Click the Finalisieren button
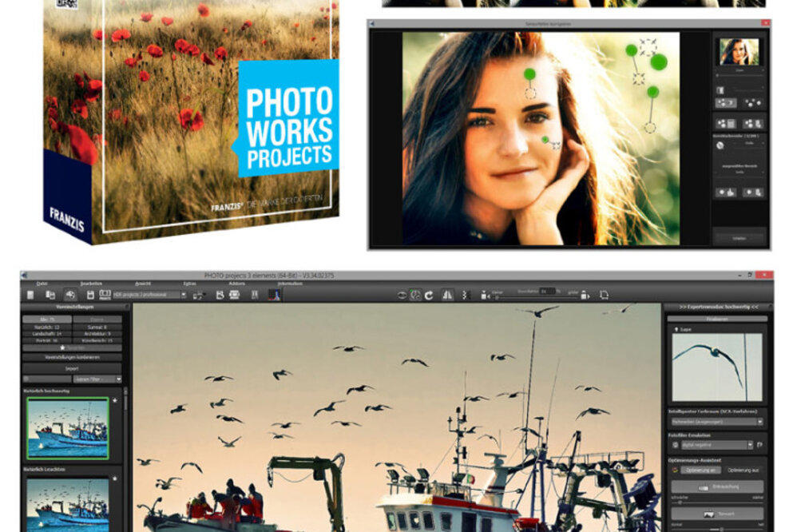This screenshot has height=532, width=789. (717, 320)
